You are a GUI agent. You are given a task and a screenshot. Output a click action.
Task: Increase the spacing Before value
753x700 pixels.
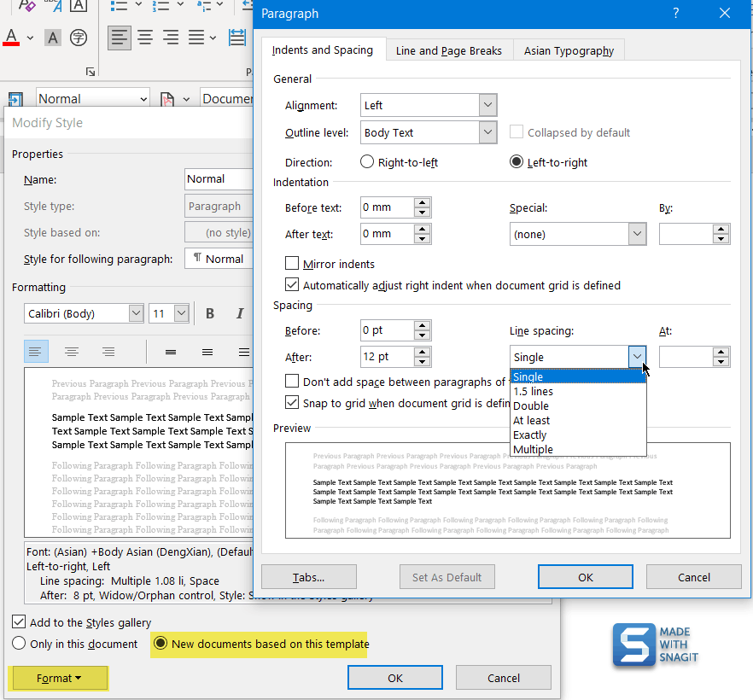[x=422, y=325]
